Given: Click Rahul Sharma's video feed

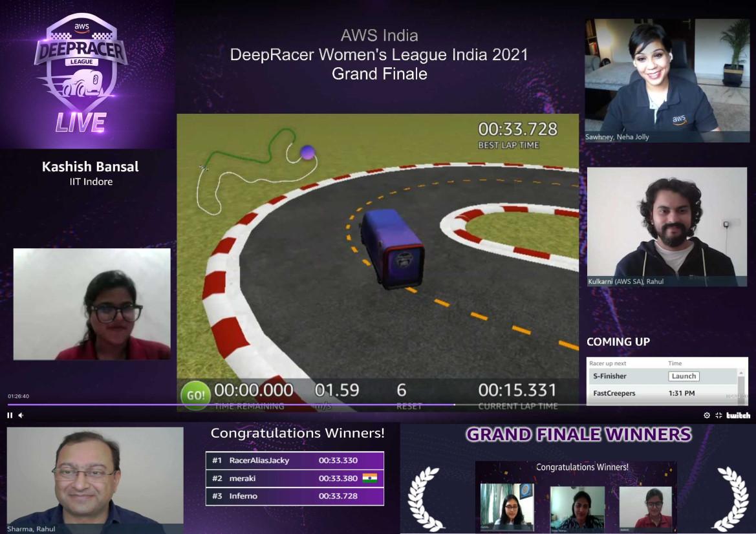Looking at the screenshot, I should (95, 480).
